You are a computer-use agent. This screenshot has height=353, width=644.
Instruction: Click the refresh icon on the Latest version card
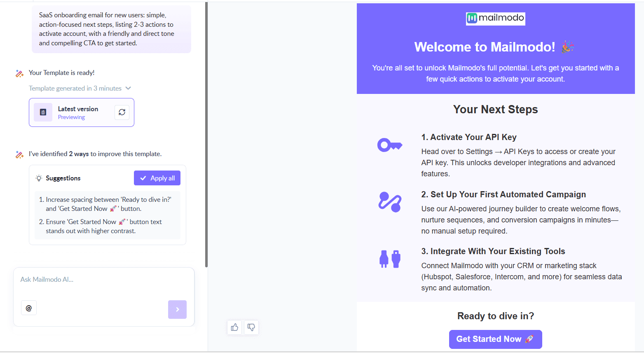[122, 112]
